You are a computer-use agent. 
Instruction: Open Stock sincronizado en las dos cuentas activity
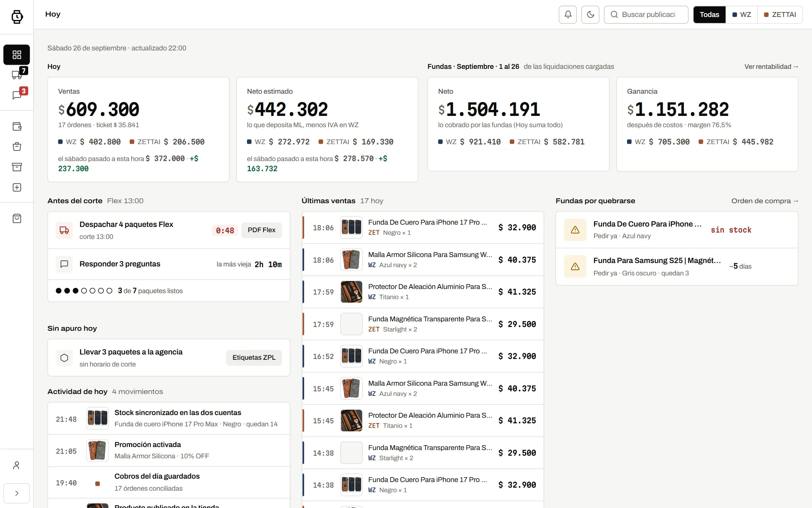click(x=169, y=418)
